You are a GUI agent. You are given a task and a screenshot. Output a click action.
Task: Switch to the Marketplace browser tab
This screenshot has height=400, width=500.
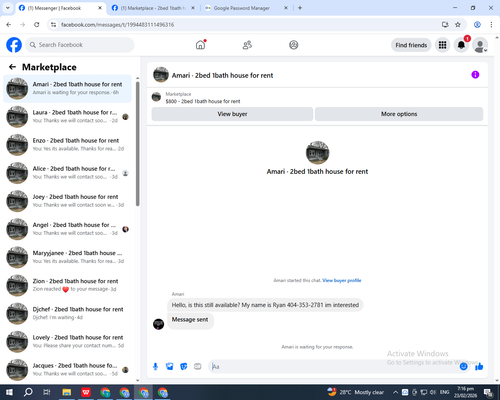153,8
